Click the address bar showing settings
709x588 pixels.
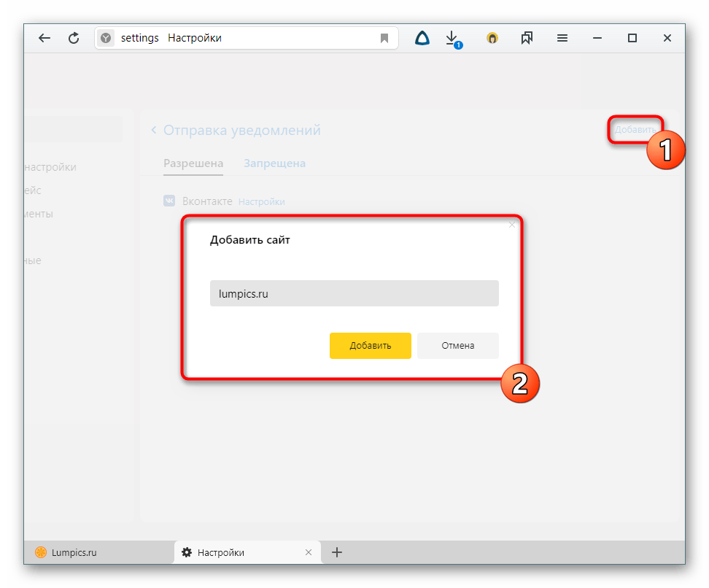pos(247,38)
